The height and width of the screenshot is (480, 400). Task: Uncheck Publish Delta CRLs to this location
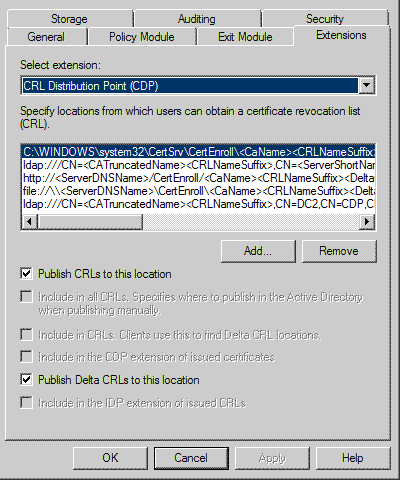pyautogui.click(x=26, y=379)
